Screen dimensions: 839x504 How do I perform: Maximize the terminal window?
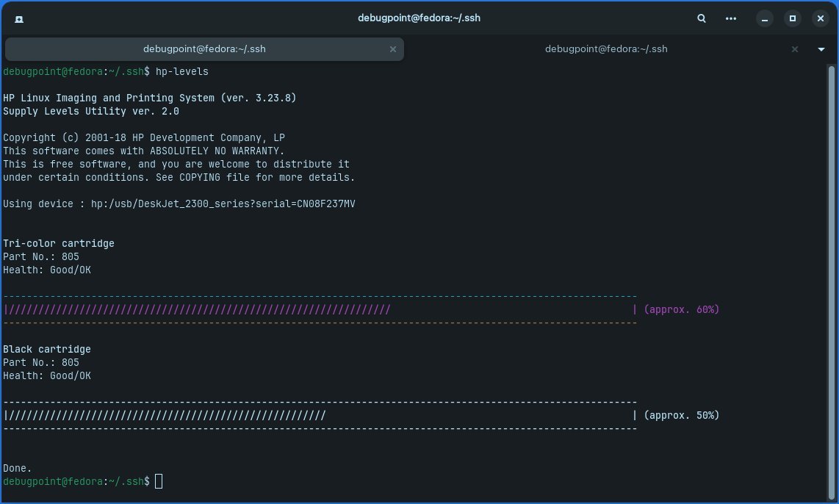coord(793,18)
